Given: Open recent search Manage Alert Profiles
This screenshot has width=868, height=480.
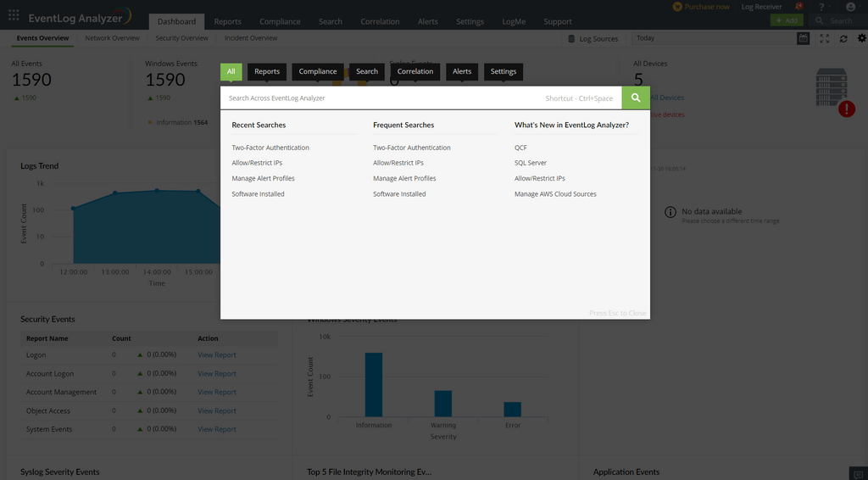Looking at the screenshot, I should pos(263,178).
